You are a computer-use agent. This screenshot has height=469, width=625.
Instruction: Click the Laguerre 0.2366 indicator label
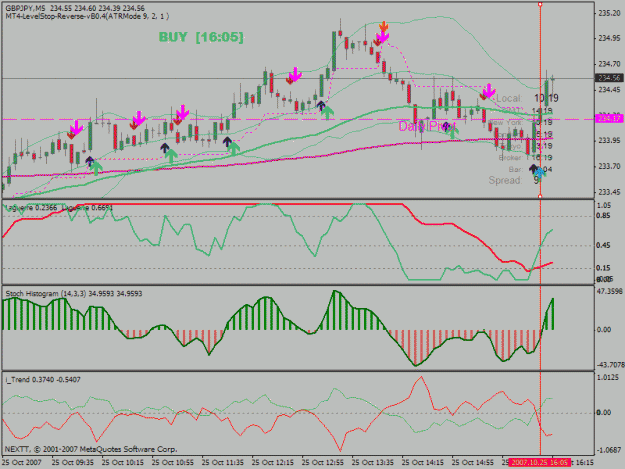click(x=30, y=208)
